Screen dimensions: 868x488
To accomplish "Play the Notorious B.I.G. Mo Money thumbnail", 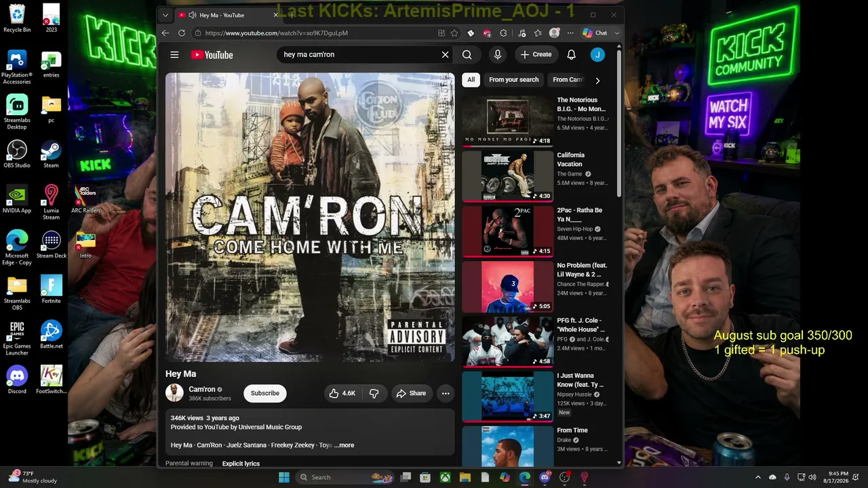I will click(x=508, y=121).
